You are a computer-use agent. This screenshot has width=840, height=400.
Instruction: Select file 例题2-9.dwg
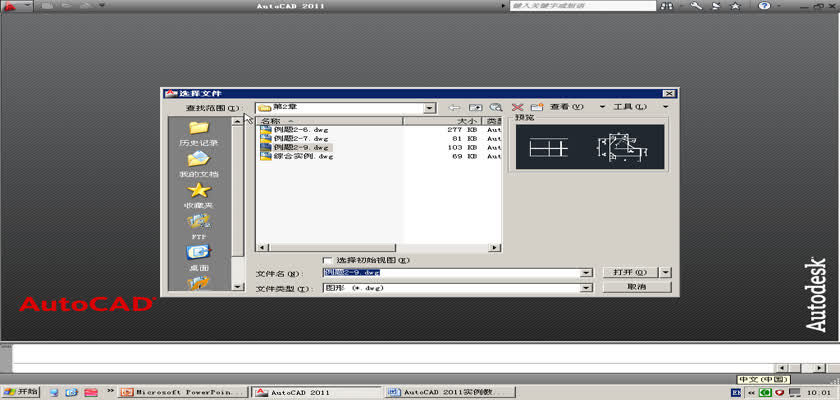pos(303,147)
